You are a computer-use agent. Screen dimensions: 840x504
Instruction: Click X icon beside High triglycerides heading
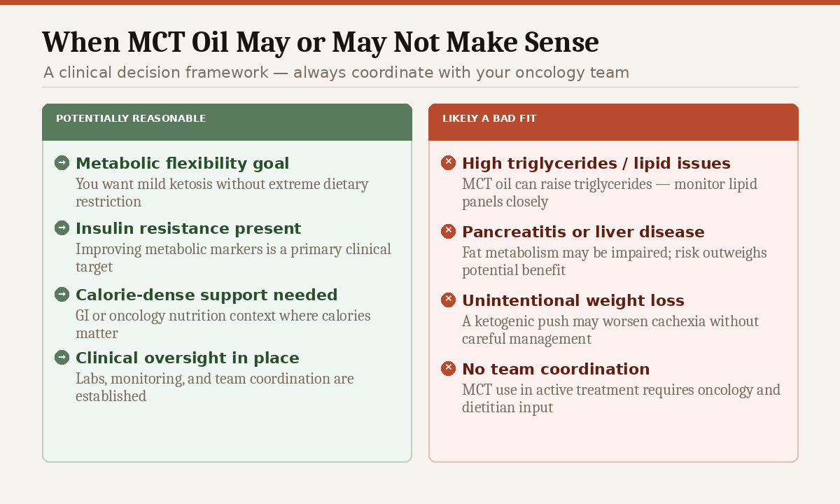click(448, 163)
